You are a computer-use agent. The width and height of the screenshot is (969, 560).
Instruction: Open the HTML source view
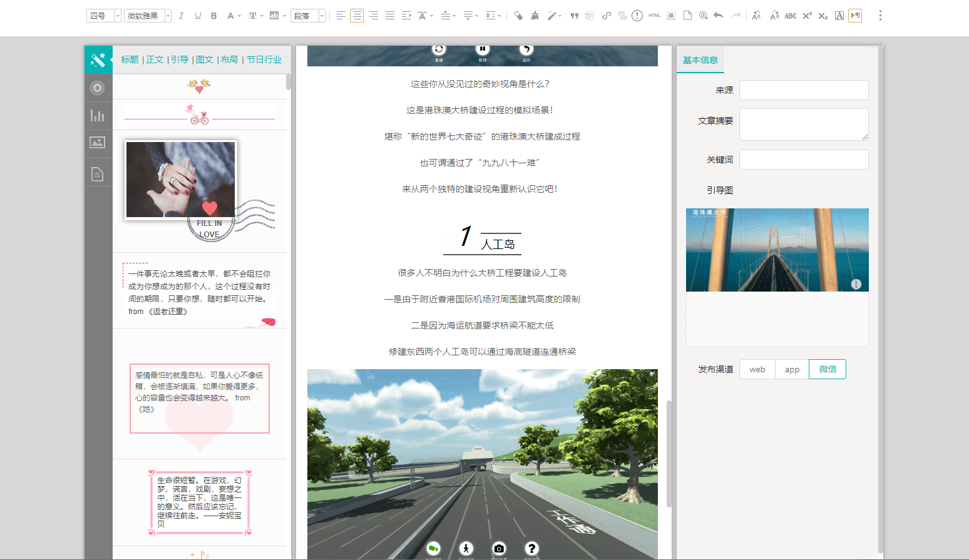click(654, 16)
